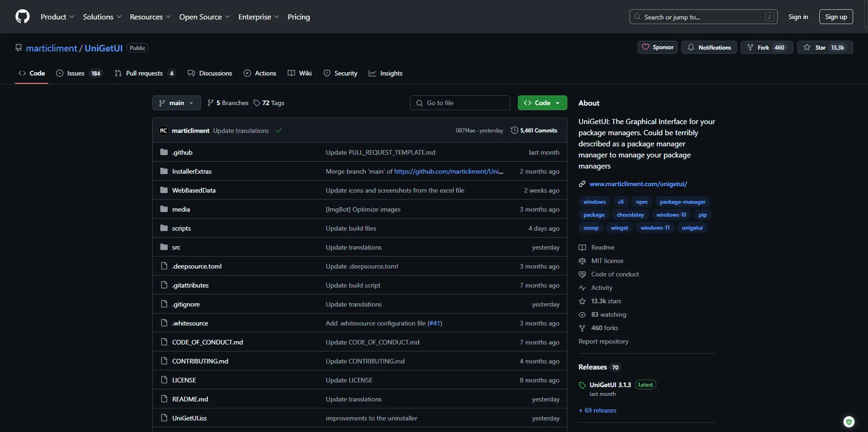Click the Notifications bell button
868x432 pixels.
pyautogui.click(x=709, y=47)
